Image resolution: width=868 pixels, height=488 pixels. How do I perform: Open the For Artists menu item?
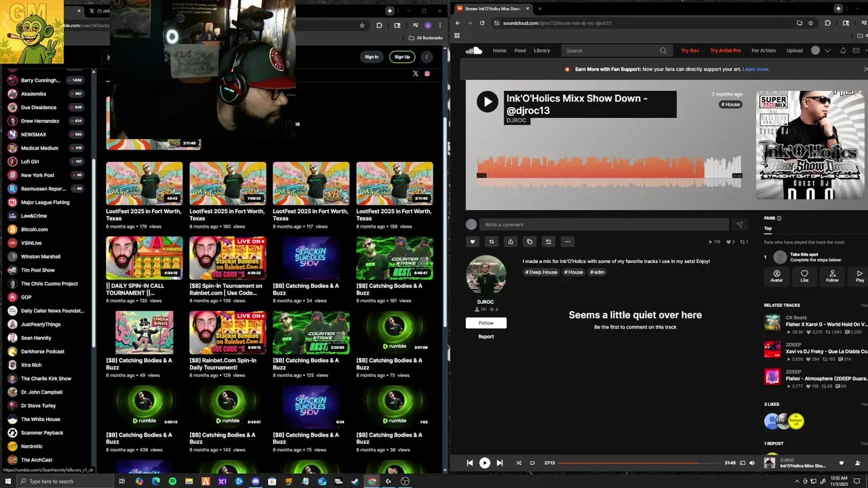pos(764,50)
